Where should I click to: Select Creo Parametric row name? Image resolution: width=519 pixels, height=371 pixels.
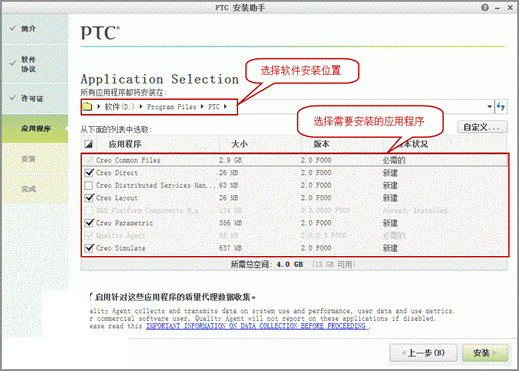click(x=124, y=223)
